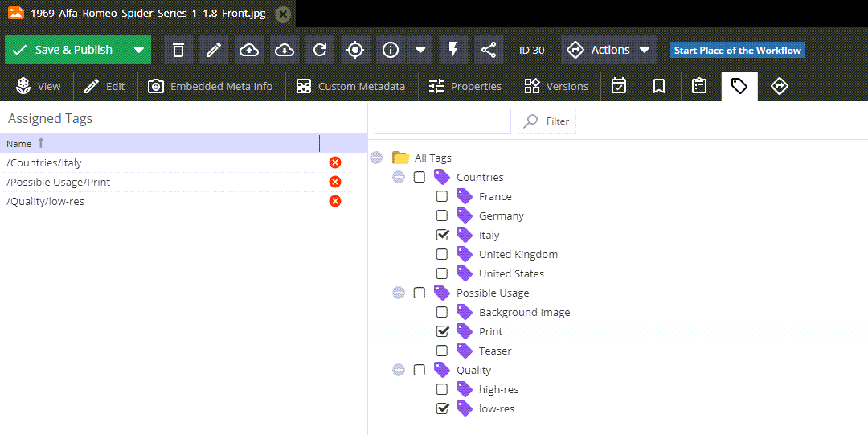Image resolution: width=868 pixels, height=435 pixels.
Task: Click the Filter button
Action: (x=547, y=121)
